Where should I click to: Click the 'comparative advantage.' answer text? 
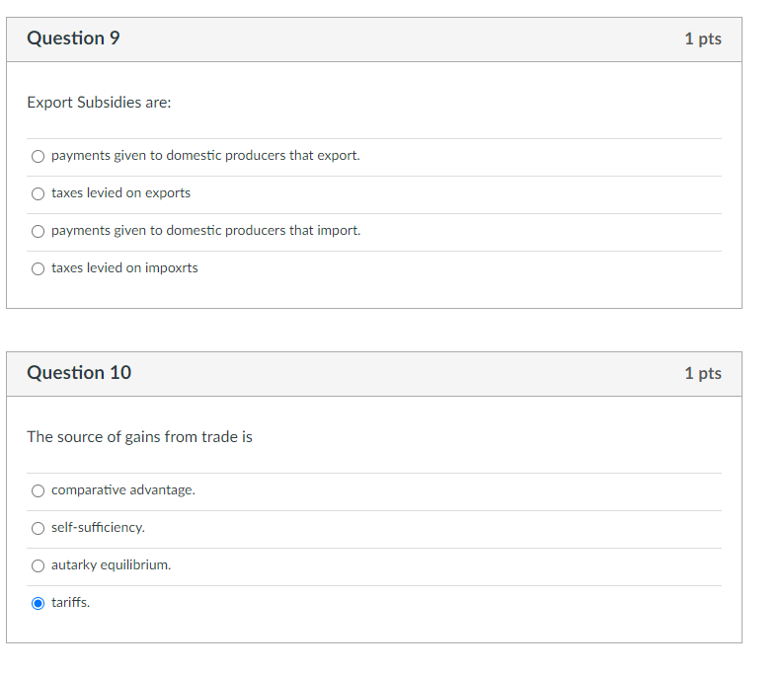[123, 490]
